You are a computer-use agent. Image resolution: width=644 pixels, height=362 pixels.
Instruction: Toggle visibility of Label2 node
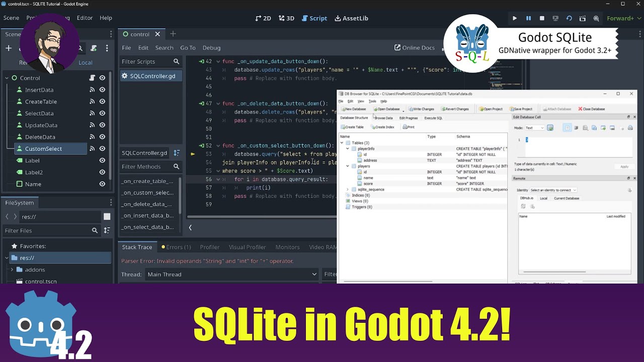point(102,172)
